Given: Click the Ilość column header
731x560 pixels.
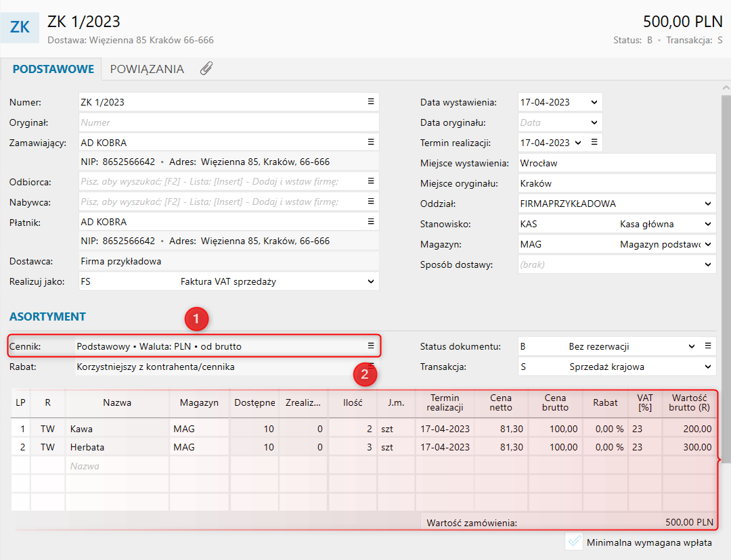Looking at the screenshot, I should (x=352, y=403).
